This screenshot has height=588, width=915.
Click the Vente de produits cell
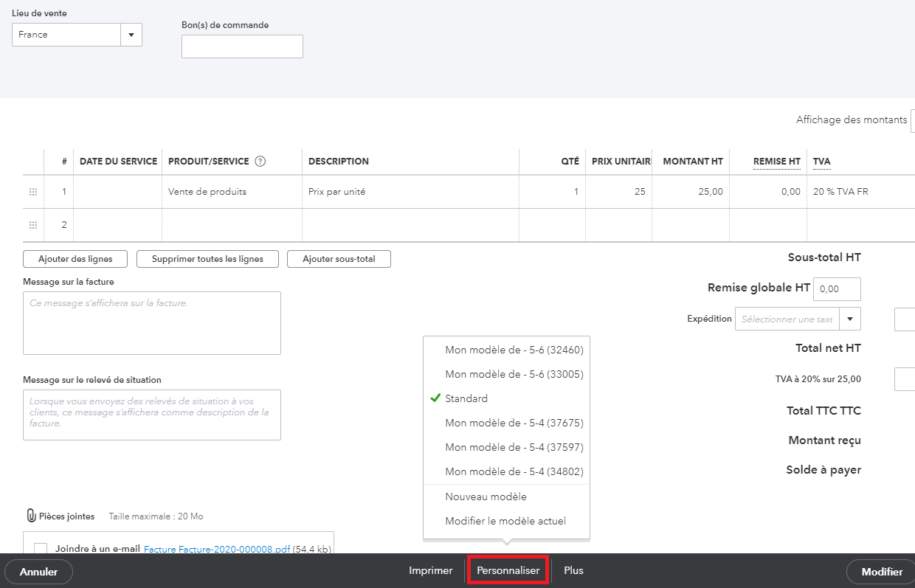point(232,192)
